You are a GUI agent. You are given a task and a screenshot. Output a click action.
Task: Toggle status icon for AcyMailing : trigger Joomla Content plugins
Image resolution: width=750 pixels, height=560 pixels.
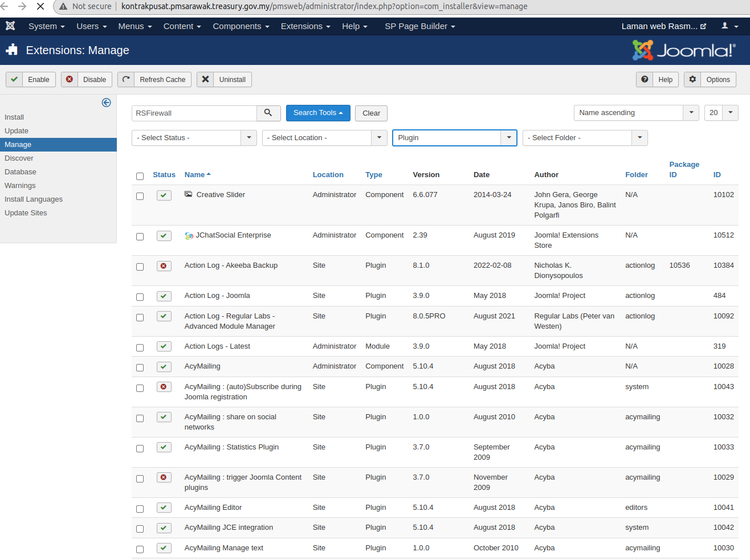(x=164, y=478)
